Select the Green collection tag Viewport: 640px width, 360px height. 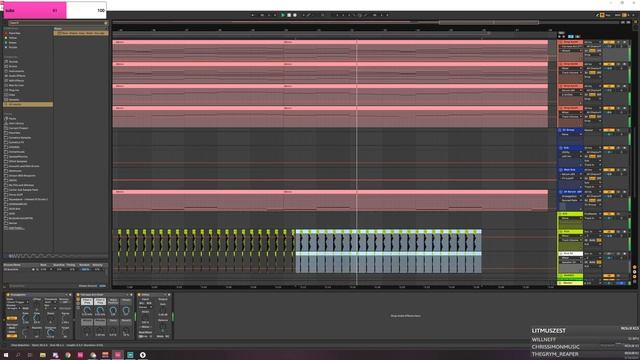[x=13, y=42]
